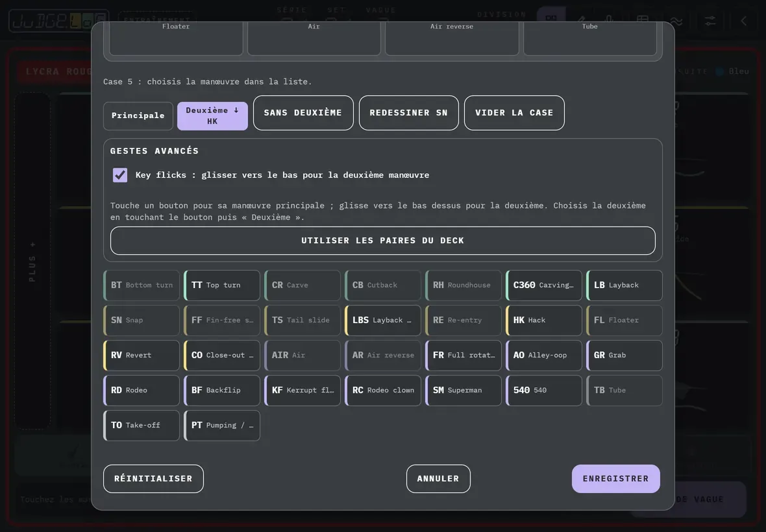
Task: Empty the slot with VIDER LA CASE
Action: (514, 113)
